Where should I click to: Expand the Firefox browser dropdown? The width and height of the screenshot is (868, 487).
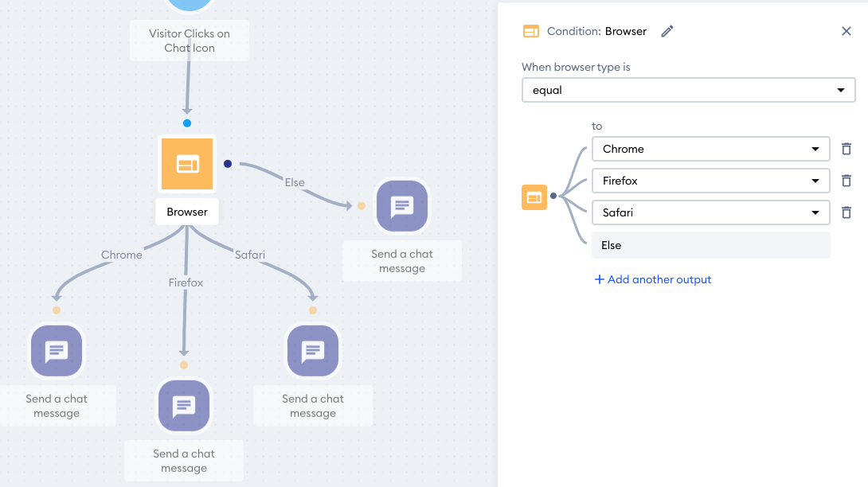pyautogui.click(x=711, y=181)
